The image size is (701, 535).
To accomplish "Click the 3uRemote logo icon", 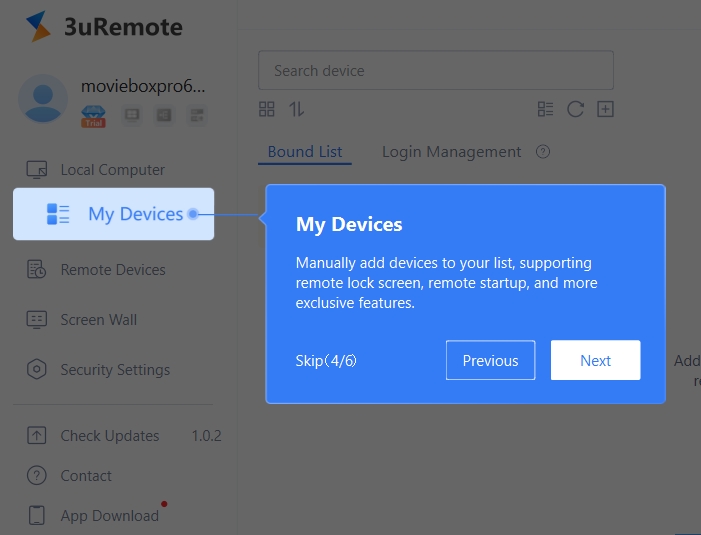I will pyautogui.click(x=38, y=26).
